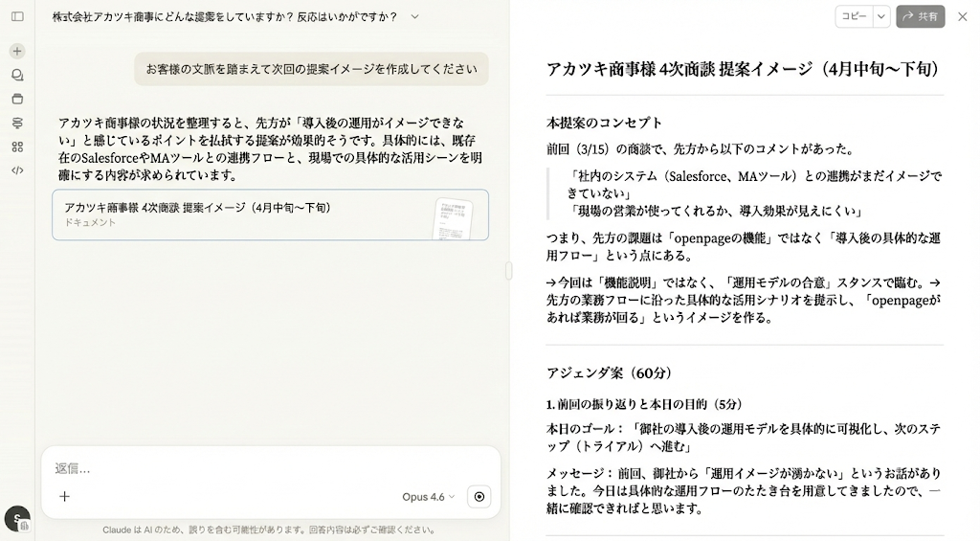The image size is (980, 541).
Task: Start a new chat with plus icon
Action: click(17, 52)
